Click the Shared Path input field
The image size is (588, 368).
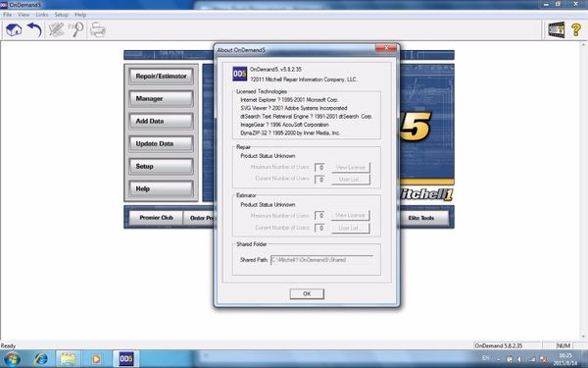tap(322, 260)
